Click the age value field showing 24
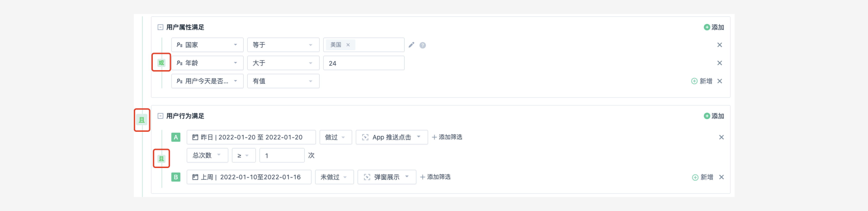Viewport: 868px width, 211px height. [x=363, y=63]
